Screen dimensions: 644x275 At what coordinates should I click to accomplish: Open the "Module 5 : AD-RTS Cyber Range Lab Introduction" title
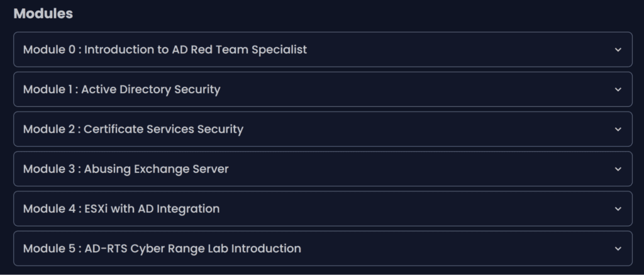pos(162,249)
